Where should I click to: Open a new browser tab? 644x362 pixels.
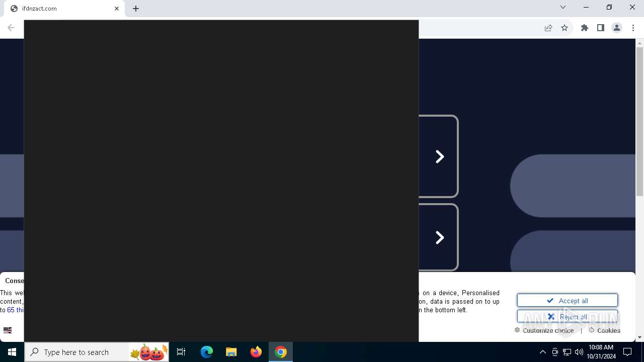(x=136, y=9)
